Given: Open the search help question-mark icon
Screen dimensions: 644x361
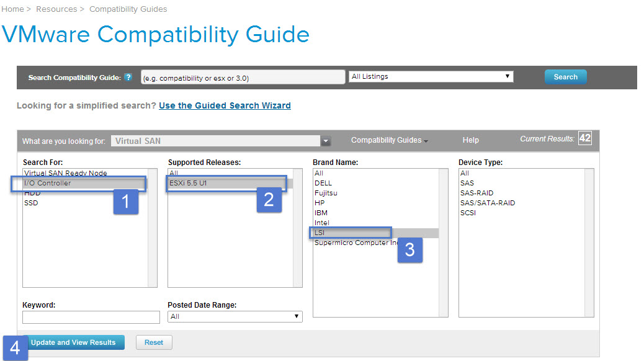Looking at the screenshot, I should [128, 77].
